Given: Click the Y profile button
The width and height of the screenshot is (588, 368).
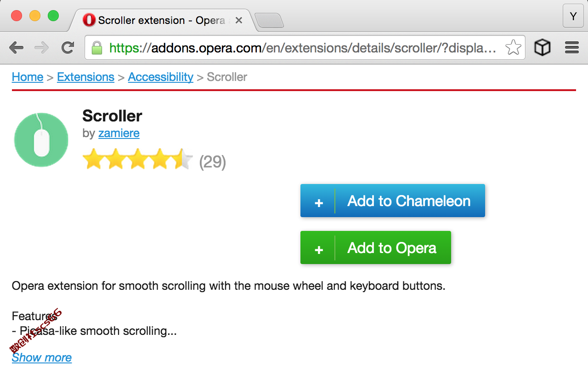Looking at the screenshot, I should tap(573, 16).
